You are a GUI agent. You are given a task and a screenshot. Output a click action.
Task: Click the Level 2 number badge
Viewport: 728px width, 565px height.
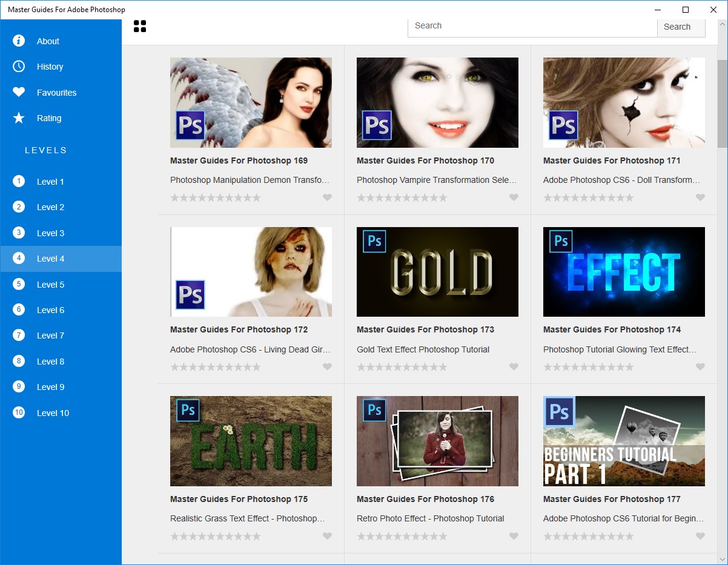tap(19, 207)
